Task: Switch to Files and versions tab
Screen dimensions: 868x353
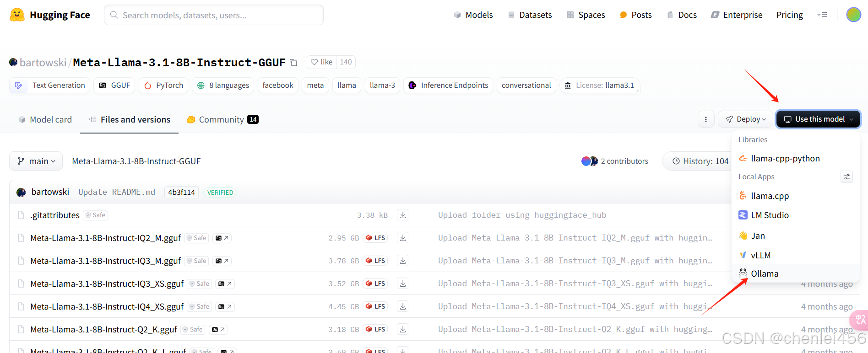Action: coord(129,119)
